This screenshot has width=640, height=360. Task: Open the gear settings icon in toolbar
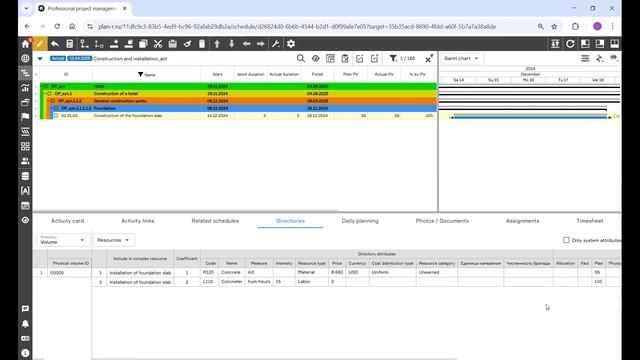(x=291, y=44)
